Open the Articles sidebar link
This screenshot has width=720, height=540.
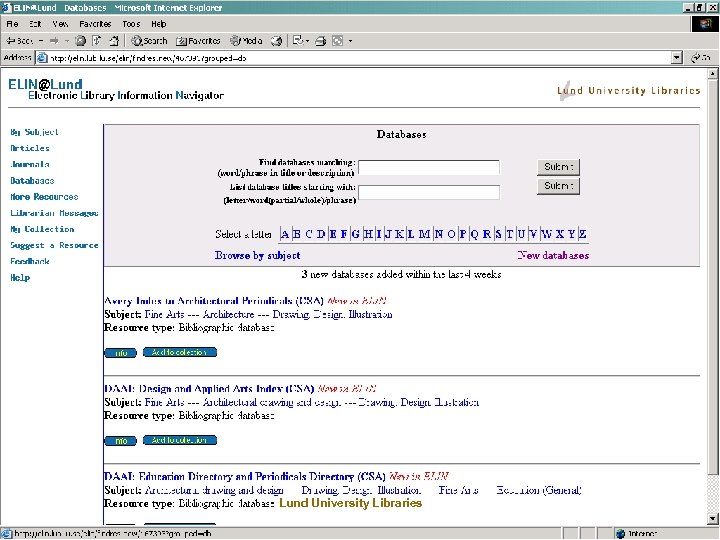tap(30, 148)
